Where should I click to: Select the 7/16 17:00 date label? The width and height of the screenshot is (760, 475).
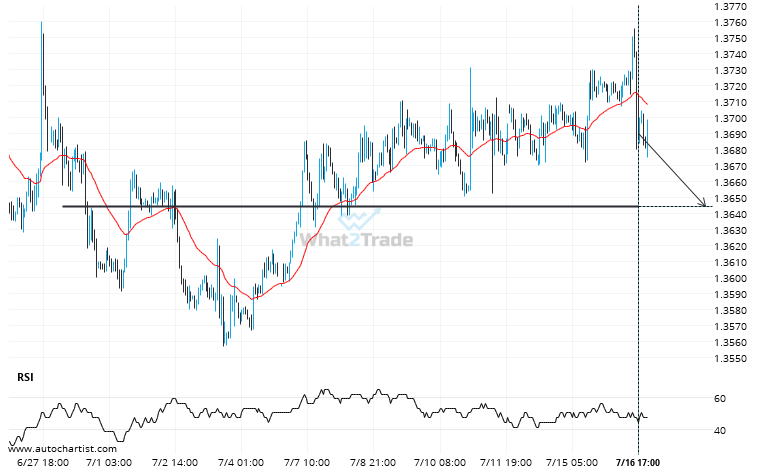pyautogui.click(x=638, y=462)
